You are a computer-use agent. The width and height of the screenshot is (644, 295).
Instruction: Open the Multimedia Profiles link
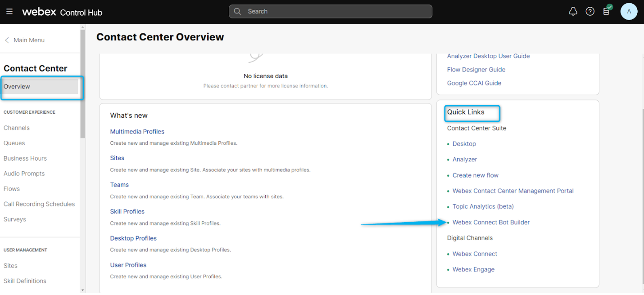coord(137,132)
